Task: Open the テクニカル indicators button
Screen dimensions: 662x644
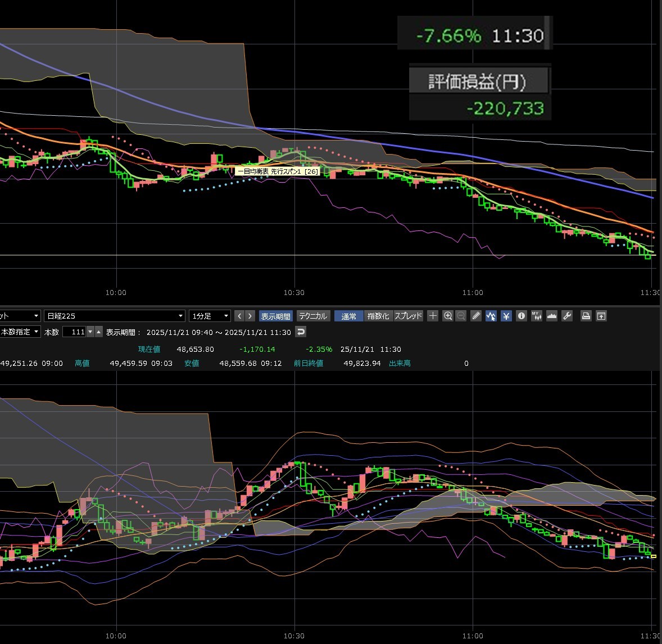Action: point(312,316)
